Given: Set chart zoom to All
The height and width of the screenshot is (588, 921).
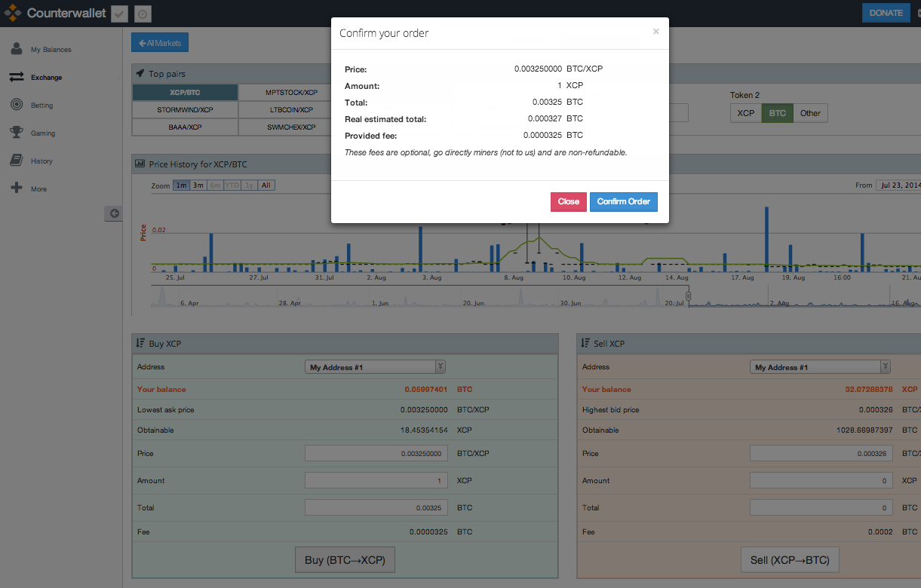Looking at the screenshot, I should point(266,185).
